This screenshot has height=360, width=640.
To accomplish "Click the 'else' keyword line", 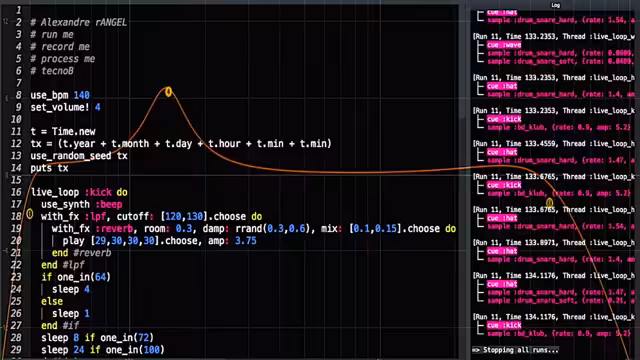I will coord(52,302).
